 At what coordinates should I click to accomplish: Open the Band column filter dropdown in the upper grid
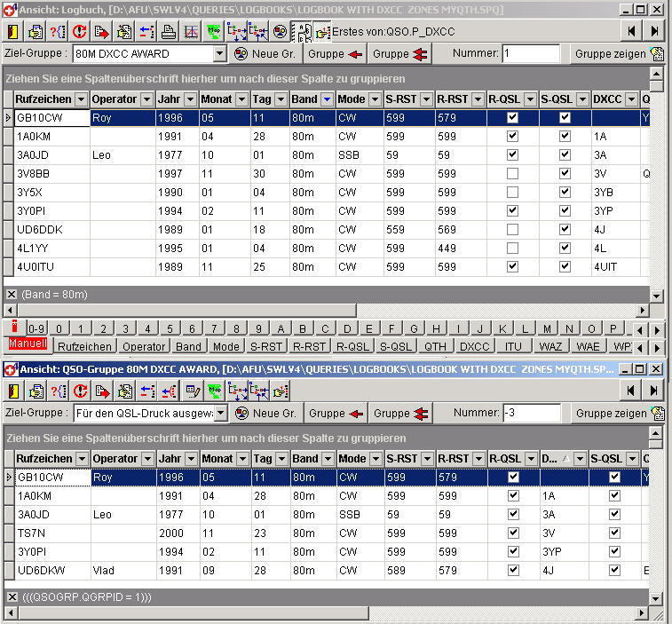327,99
